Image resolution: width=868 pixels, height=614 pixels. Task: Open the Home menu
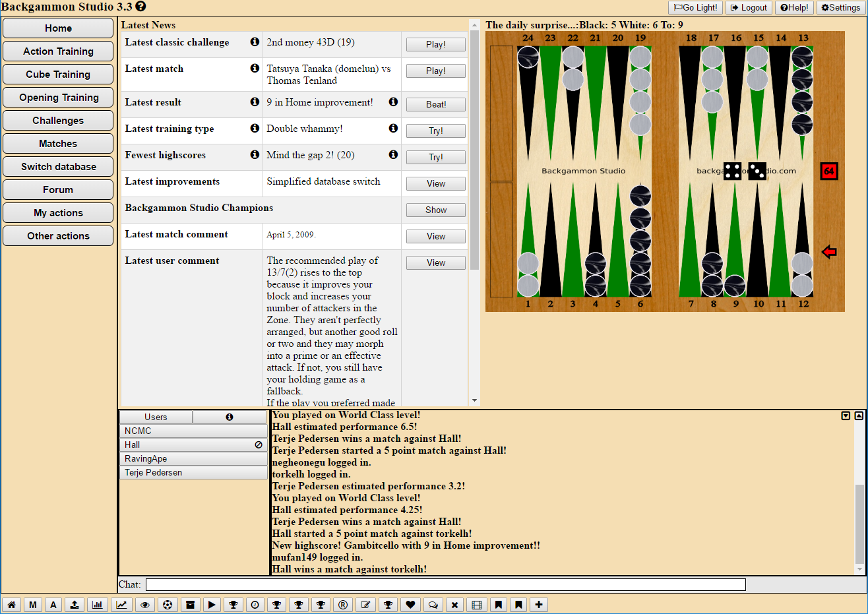(58, 28)
